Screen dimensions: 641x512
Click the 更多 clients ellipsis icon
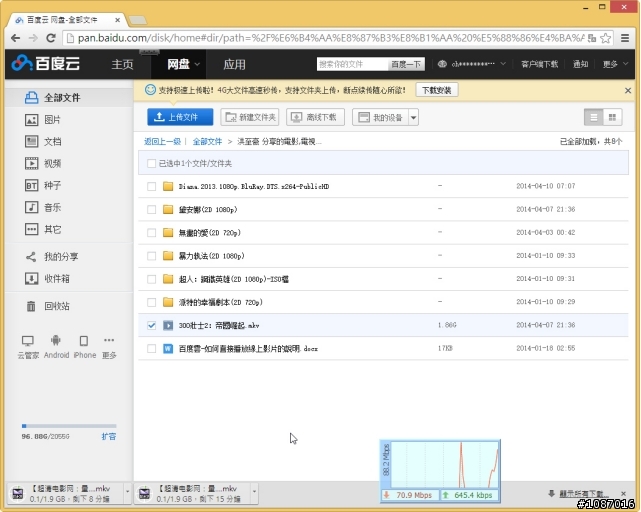pos(109,340)
